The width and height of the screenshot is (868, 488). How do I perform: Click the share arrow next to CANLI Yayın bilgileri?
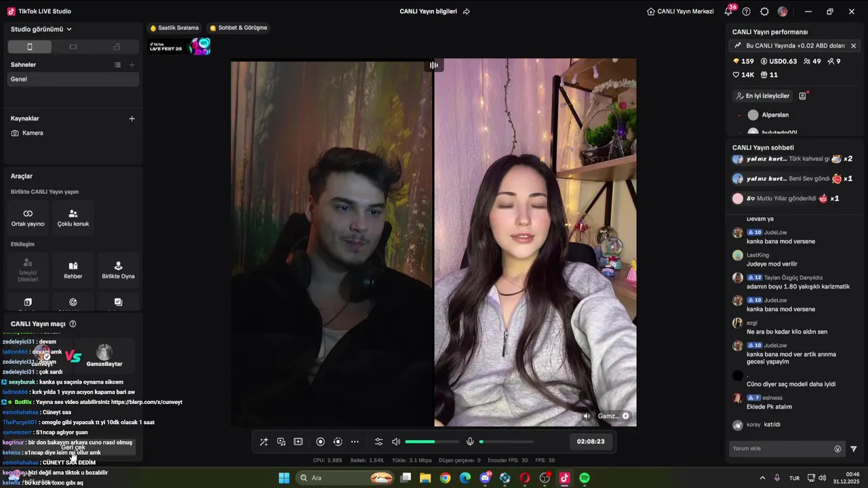(466, 12)
